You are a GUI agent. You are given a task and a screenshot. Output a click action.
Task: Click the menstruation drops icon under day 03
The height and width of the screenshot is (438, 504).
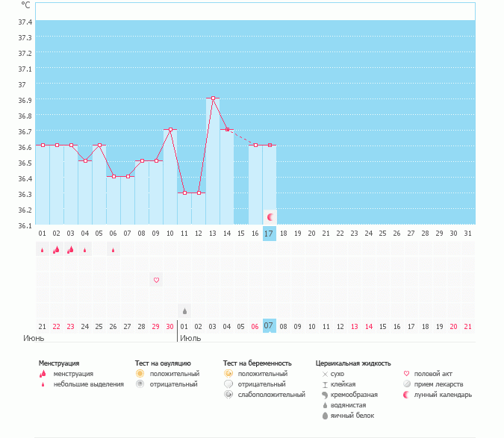coord(70,249)
